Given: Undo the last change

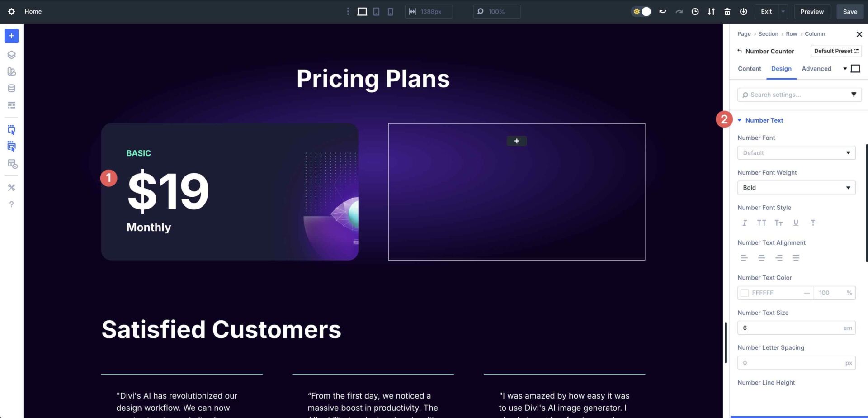Looking at the screenshot, I should click(662, 11).
